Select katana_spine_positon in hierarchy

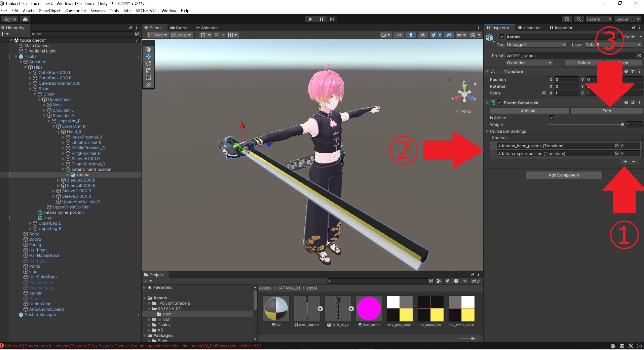pos(63,212)
